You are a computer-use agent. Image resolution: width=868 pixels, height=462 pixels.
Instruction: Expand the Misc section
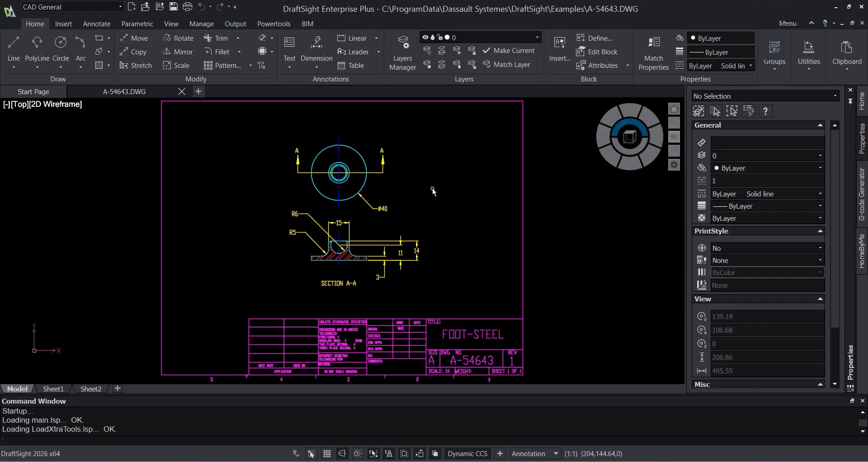(820, 385)
